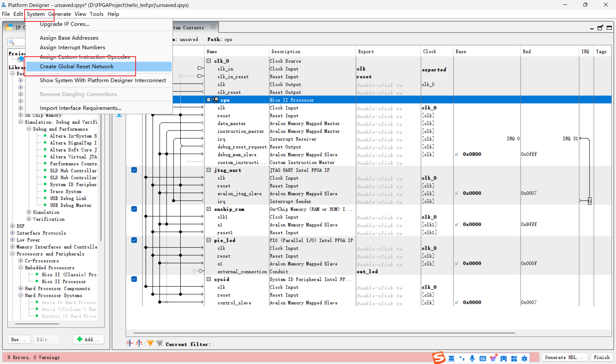Click the gamepad icon in IME bar
Viewport: 616px width, 364px height.
(x=503, y=359)
